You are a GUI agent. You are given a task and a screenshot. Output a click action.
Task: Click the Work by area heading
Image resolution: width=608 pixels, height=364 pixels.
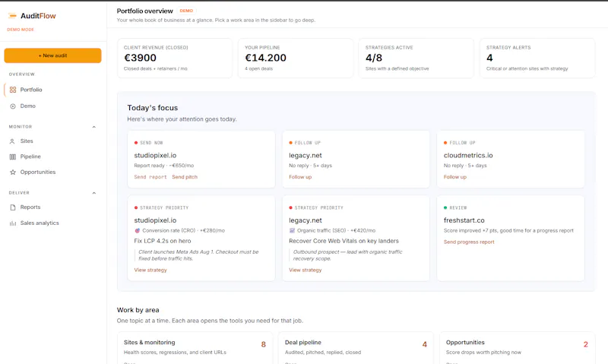(138, 310)
